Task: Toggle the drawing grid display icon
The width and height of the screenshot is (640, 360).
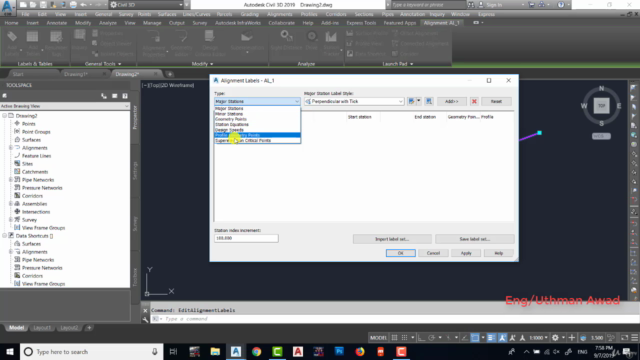Action: 394,338
